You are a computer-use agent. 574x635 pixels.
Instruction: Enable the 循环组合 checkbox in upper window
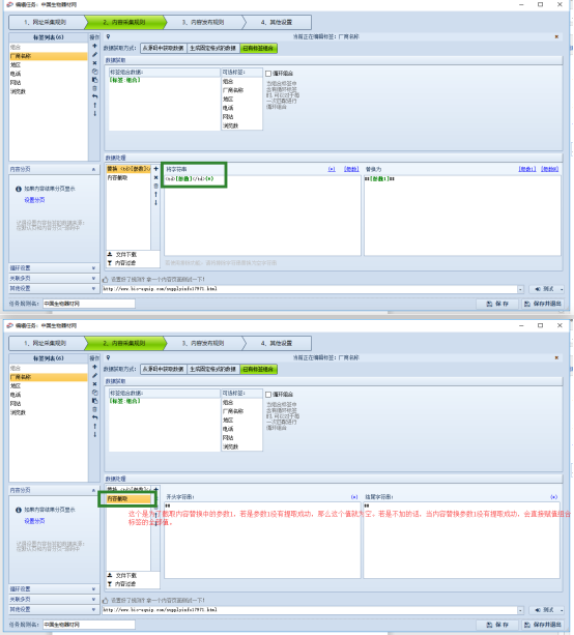[268, 74]
